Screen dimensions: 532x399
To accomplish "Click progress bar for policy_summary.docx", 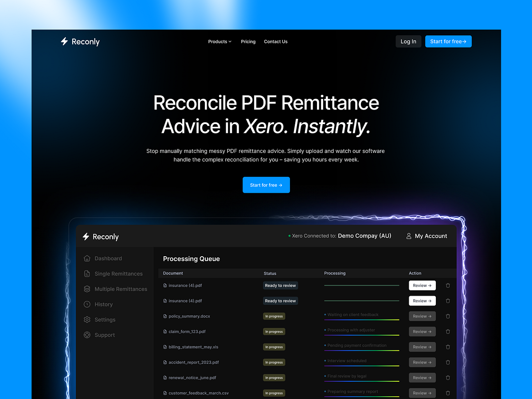I will click(x=362, y=320).
